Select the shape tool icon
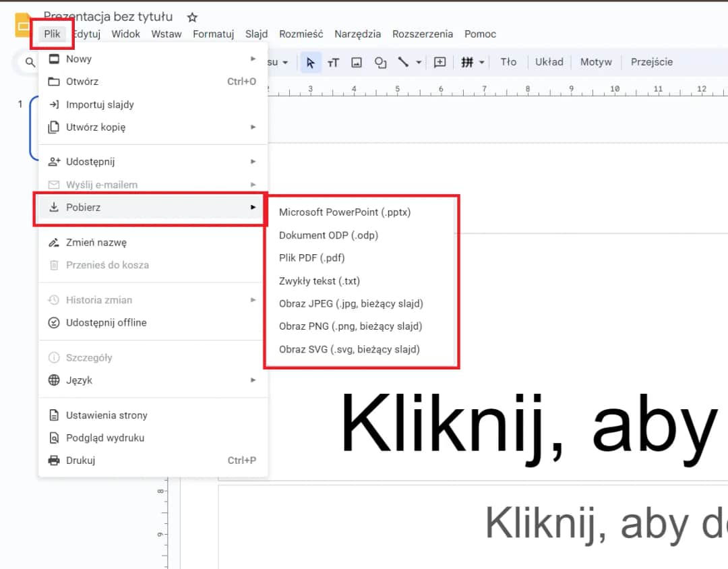 [x=379, y=62]
